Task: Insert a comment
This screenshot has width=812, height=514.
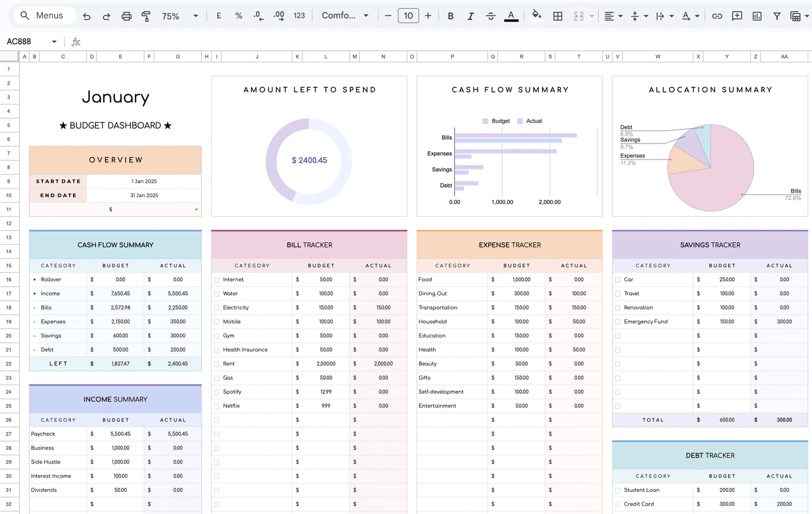Action: [x=737, y=16]
